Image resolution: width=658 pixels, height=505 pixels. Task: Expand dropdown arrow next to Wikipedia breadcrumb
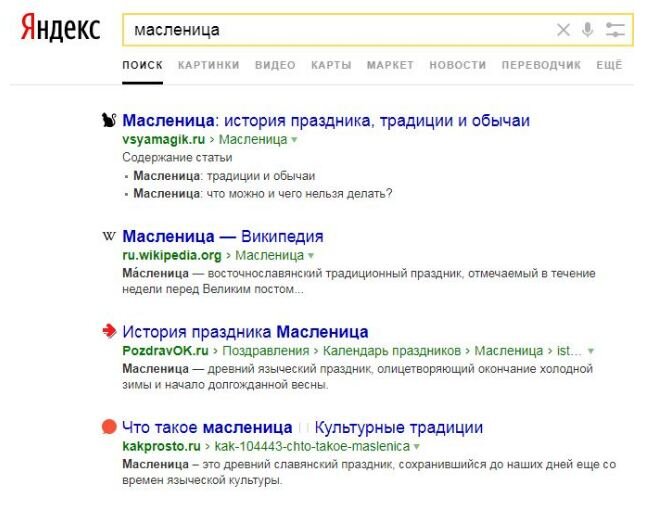[x=311, y=255]
